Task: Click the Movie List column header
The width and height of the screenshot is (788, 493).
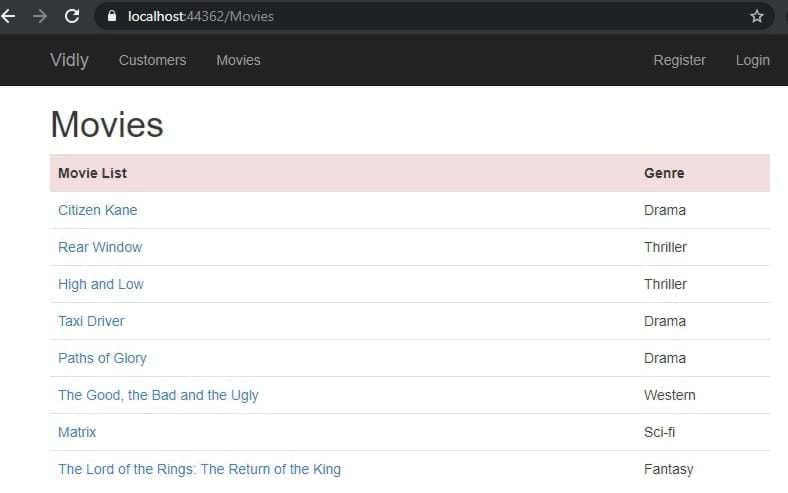Action: click(92, 173)
